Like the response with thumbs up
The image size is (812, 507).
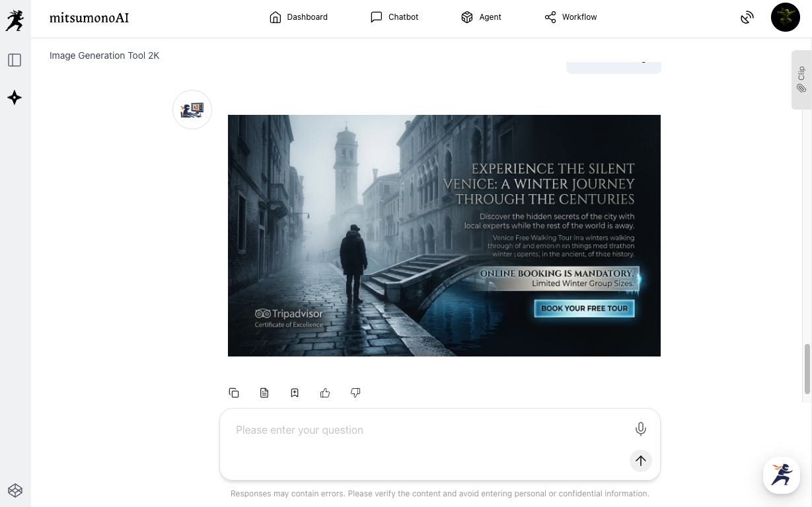coord(325,393)
